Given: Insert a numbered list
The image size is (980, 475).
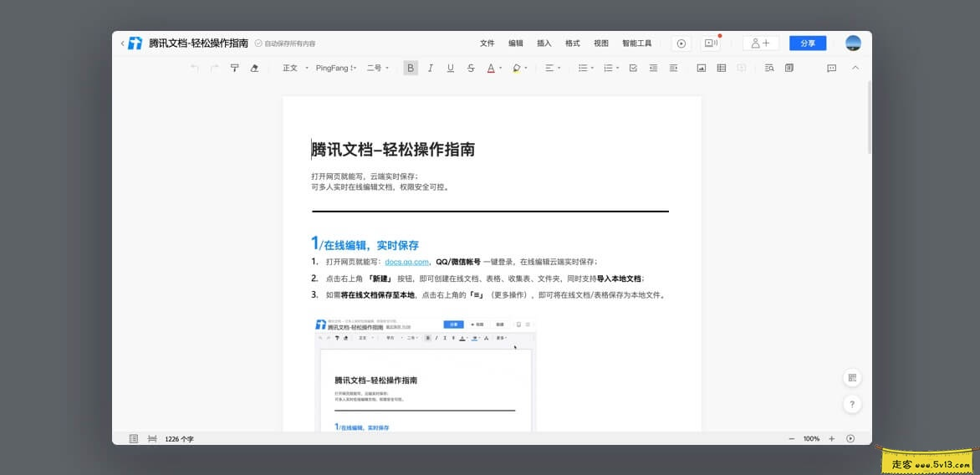Looking at the screenshot, I should tap(608, 68).
